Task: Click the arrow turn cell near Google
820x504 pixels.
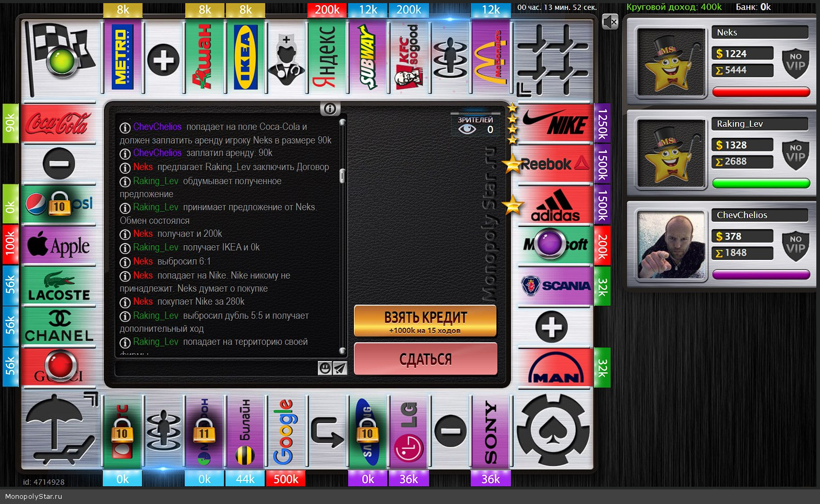Action: [x=327, y=432]
